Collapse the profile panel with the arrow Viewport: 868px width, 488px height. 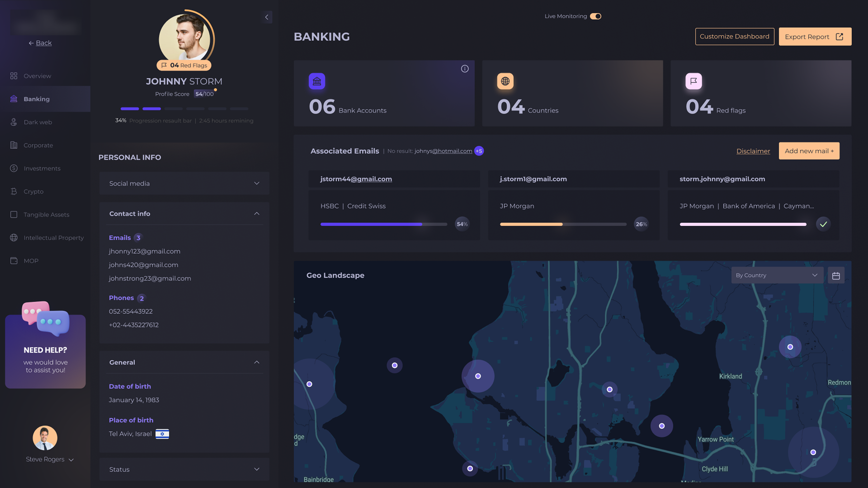266,17
